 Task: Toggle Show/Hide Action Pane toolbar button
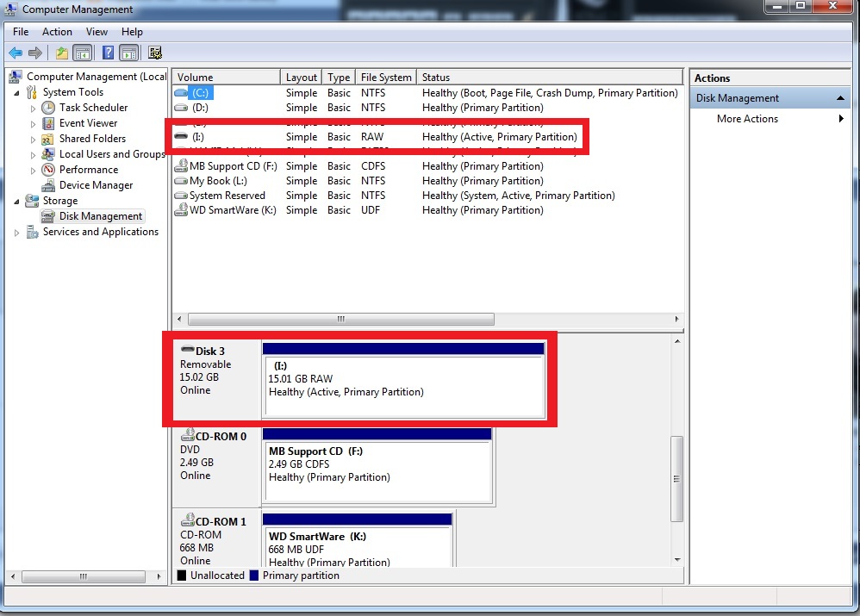pos(129,53)
